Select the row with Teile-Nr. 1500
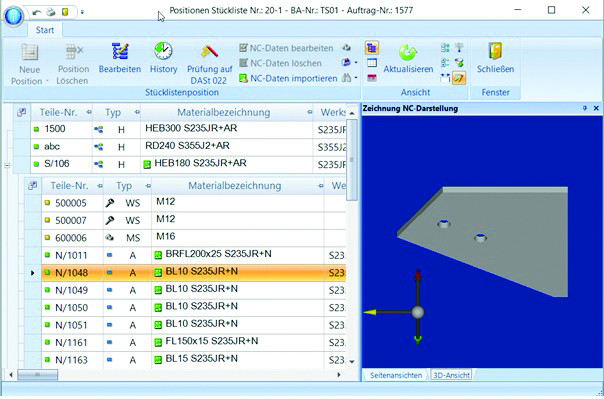604x399 pixels. (180, 129)
